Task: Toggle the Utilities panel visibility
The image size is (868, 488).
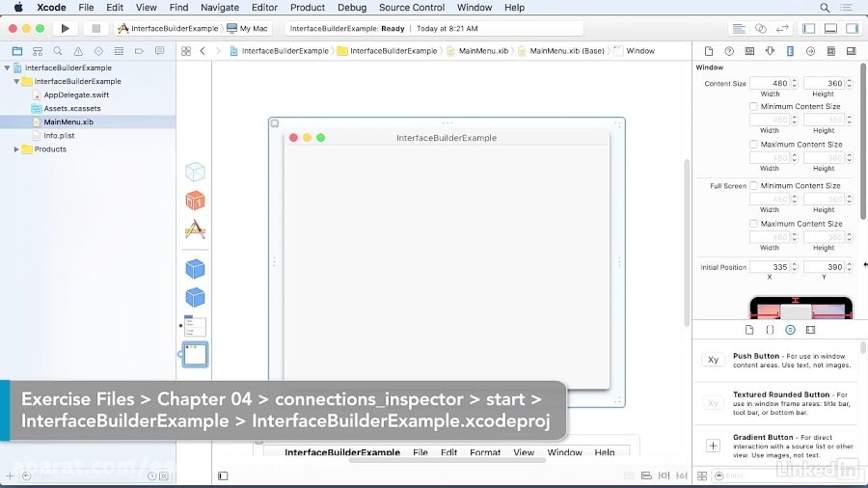Action: (x=852, y=28)
